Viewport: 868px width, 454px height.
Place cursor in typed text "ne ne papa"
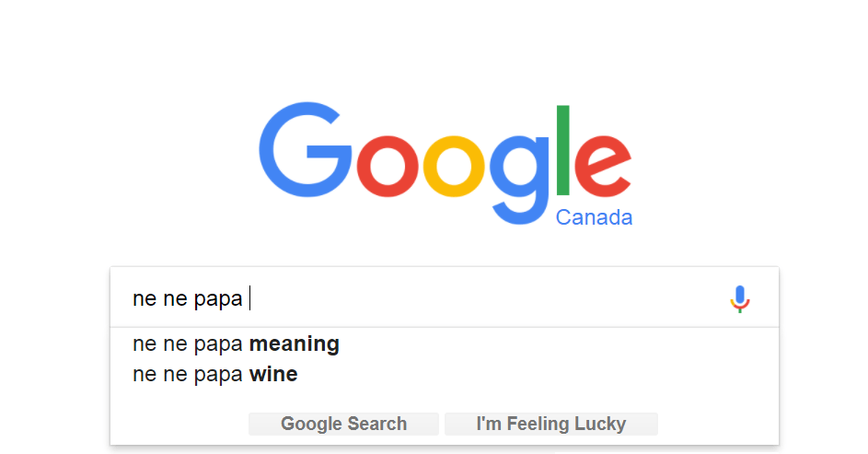(x=187, y=299)
